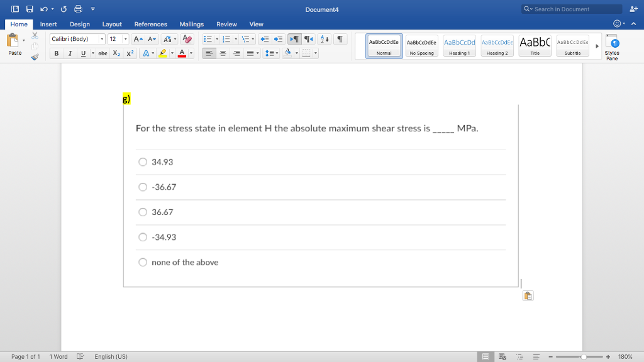This screenshot has width=644, height=362.
Task: Toggle left-to-right text direction
Action: (294, 39)
